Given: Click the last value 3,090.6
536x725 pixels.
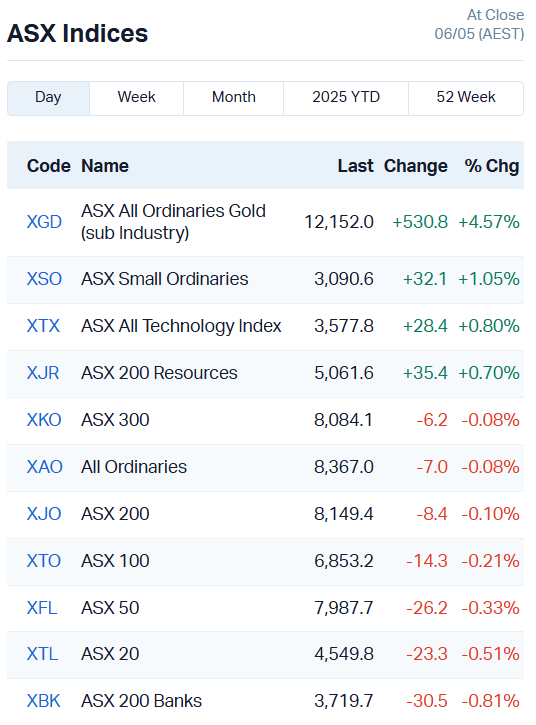Looking at the screenshot, I should coord(344,279).
